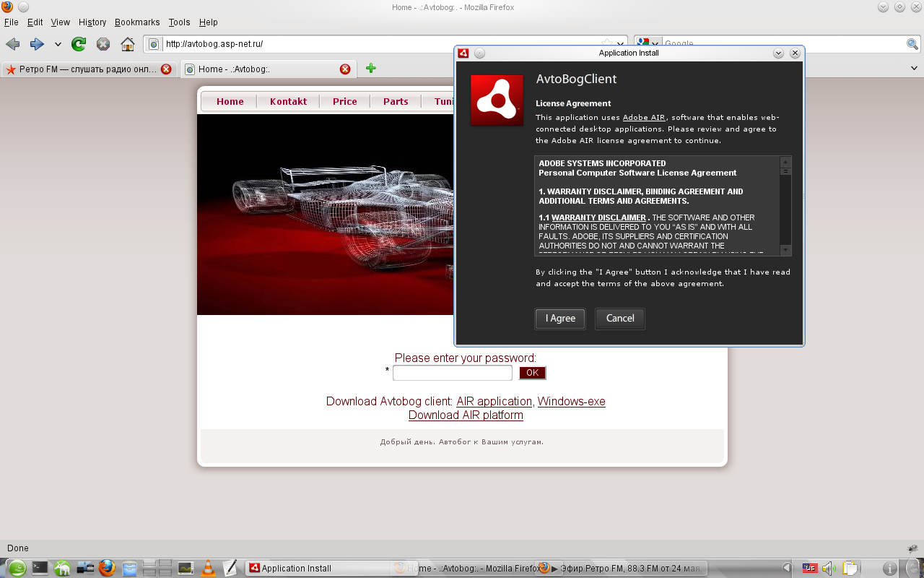Viewport: 924px width, 578px height.
Task: Open Firefox's navigation history dropdown arrow
Action: (58, 44)
